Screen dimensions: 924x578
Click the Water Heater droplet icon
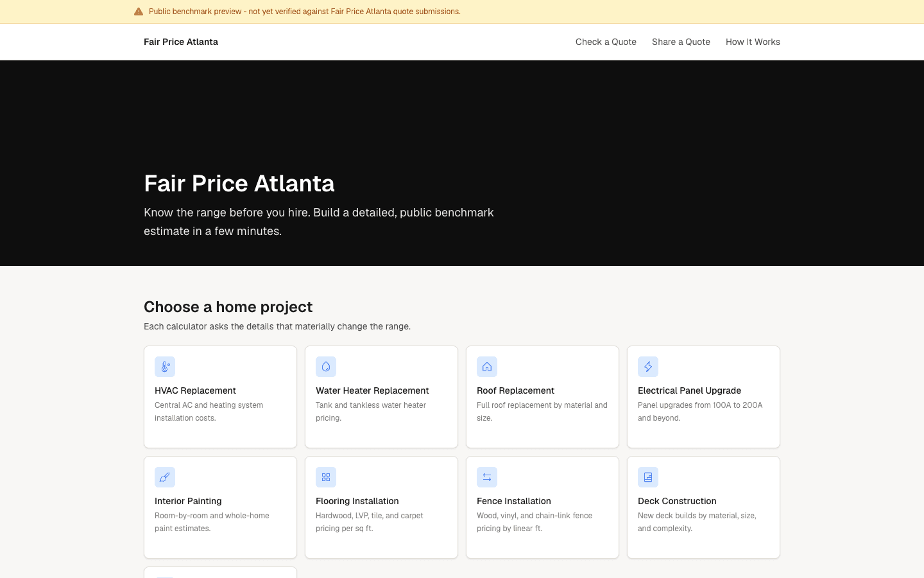[326, 367]
